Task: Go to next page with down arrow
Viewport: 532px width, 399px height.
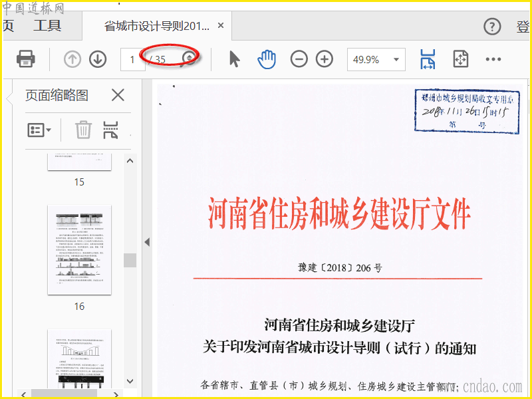Action: pyautogui.click(x=98, y=59)
